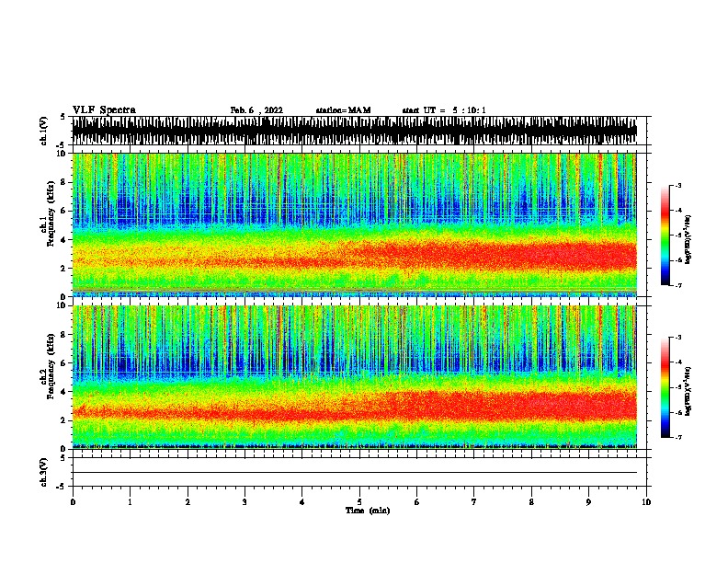Click the flat ch.3 voltage trace line
728x563 pixels.
tap(355, 473)
